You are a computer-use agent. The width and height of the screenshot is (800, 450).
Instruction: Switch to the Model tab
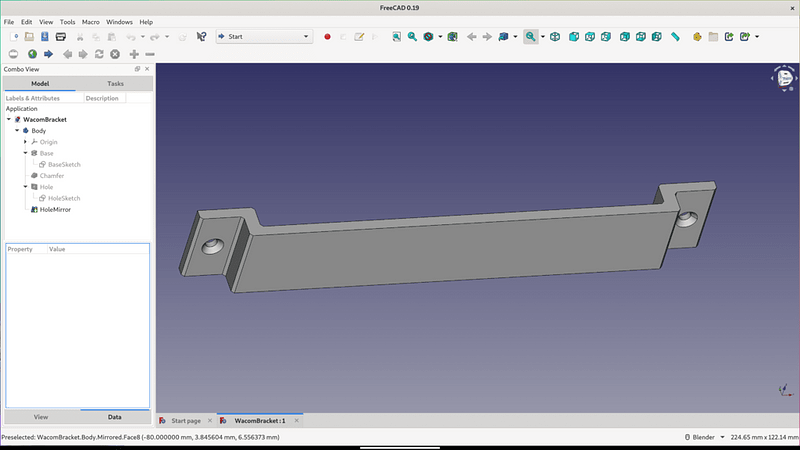[x=40, y=84]
